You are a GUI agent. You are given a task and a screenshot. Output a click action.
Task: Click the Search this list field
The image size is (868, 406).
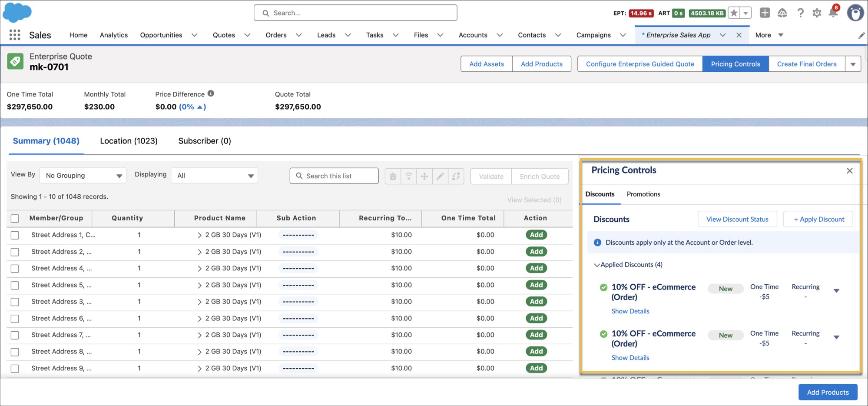[x=334, y=176]
